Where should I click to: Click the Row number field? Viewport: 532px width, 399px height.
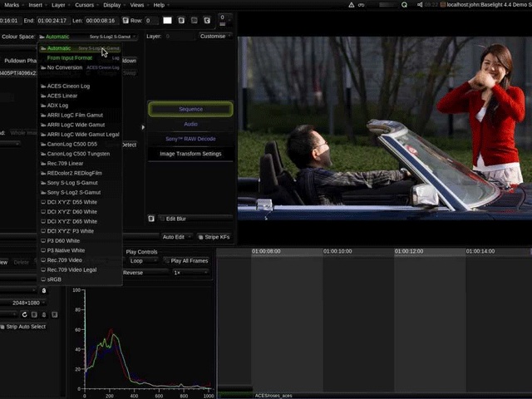(x=150, y=21)
